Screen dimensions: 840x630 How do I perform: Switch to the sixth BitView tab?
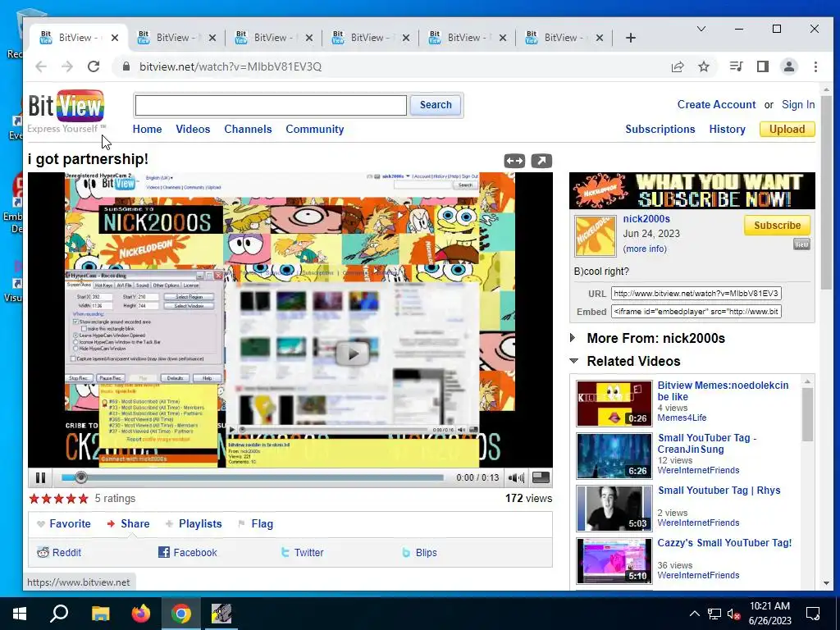(x=563, y=38)
